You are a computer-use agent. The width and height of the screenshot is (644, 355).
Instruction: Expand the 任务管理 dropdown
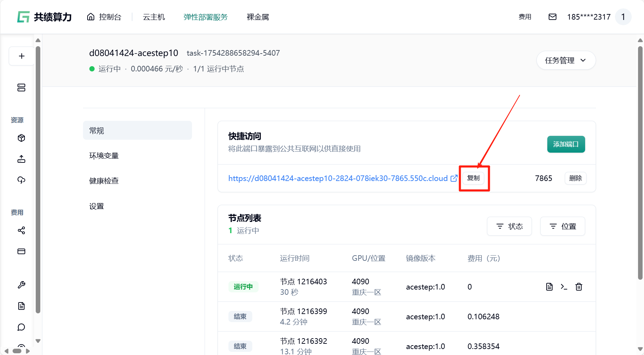click(x=566, y=60)
